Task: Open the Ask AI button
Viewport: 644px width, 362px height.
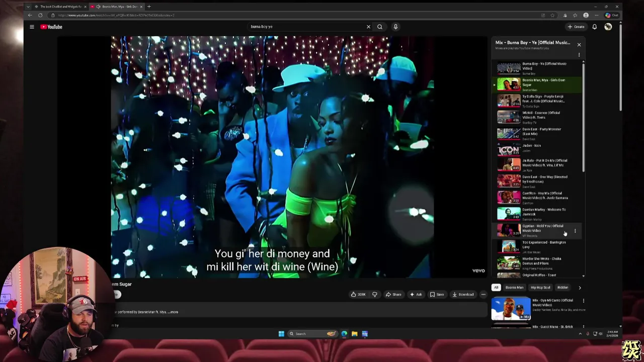Action: [x=416, y=294]
